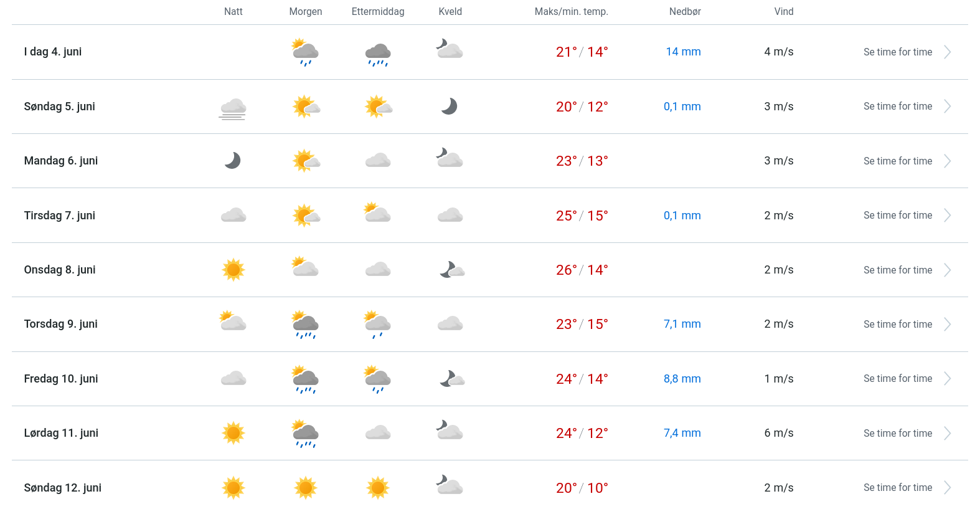Click Sunday 12 June afternoon sun icon
The width and height of the screenshot is (980, 514).
pyautogui.click(x=378, y=488)
